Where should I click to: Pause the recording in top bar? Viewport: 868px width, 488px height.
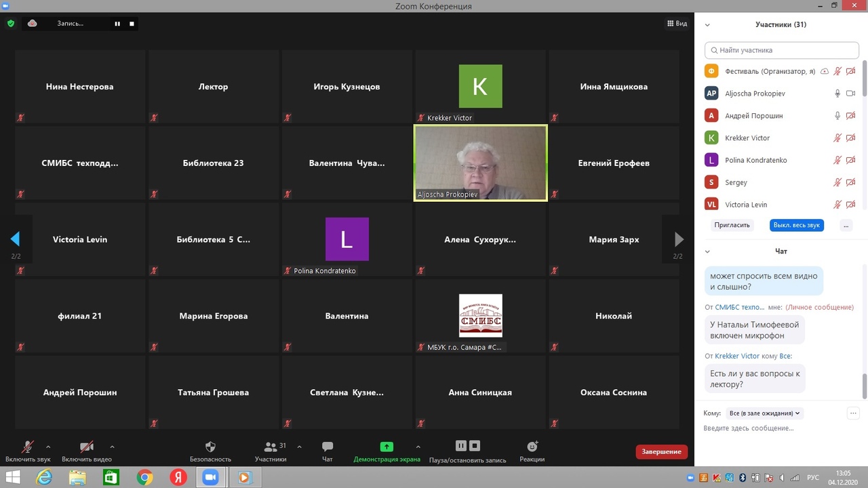[x=117, y=24]
